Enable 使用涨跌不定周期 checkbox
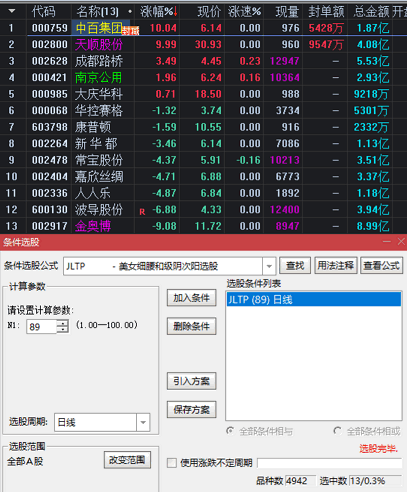 coord(172,463)
